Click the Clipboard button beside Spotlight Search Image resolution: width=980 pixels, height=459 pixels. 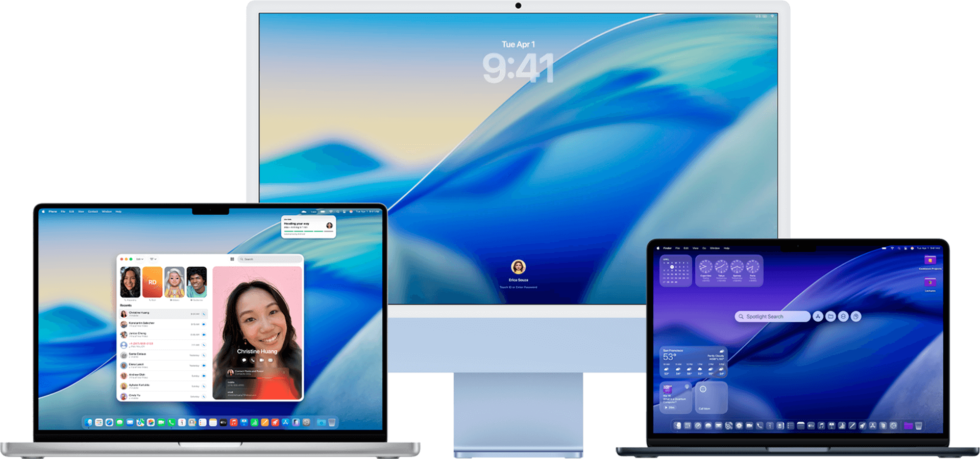856,316
